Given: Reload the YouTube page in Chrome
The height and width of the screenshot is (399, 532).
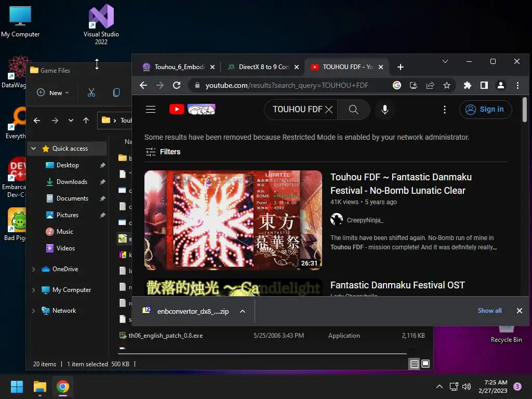Looking at the screenshot, I should [177, 85].
